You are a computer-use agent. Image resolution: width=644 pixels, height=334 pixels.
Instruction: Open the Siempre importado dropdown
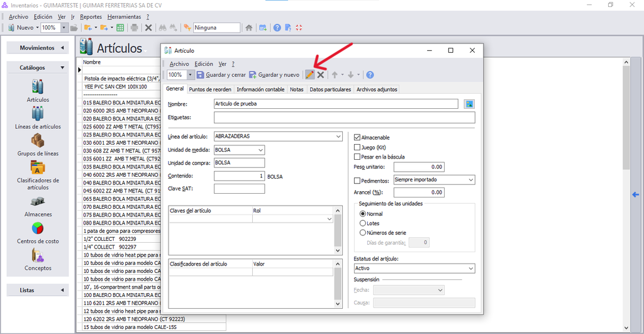[470, 179]
